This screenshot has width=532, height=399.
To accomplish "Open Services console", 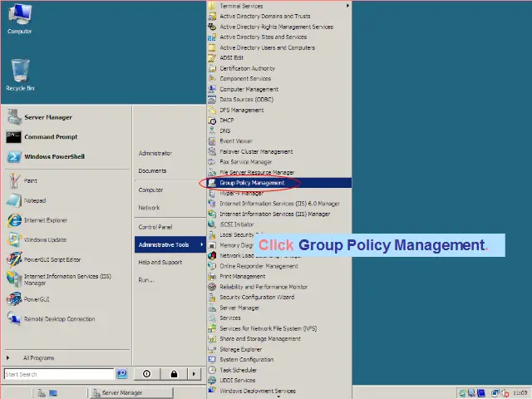I will coord(279,318).
